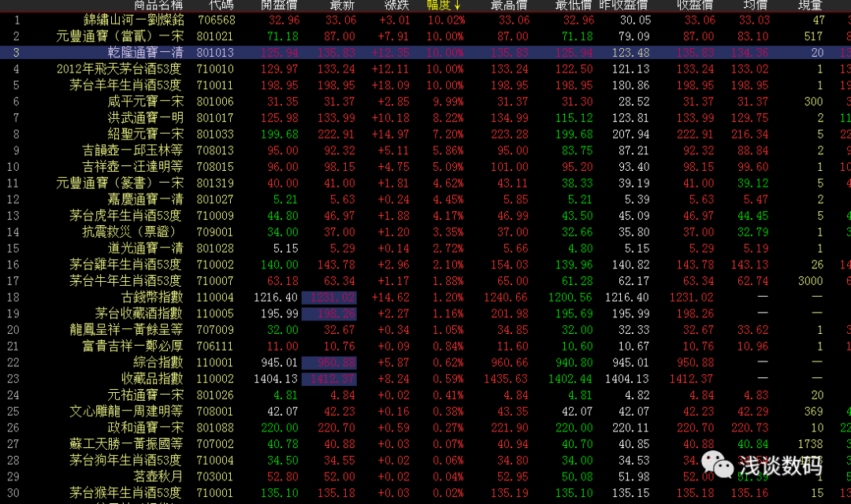Select row 吉祥壺一汪達明等

[425, 166]
